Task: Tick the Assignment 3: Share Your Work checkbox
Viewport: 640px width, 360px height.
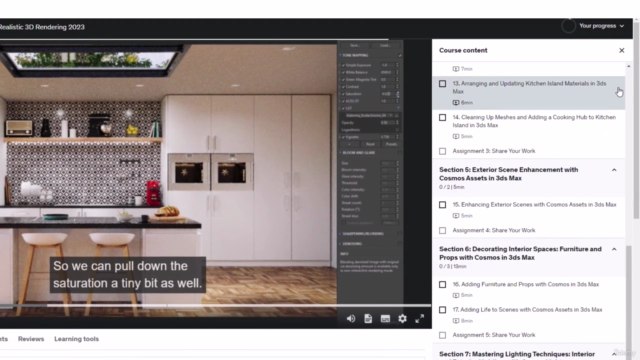Action: tap(442, 151)
